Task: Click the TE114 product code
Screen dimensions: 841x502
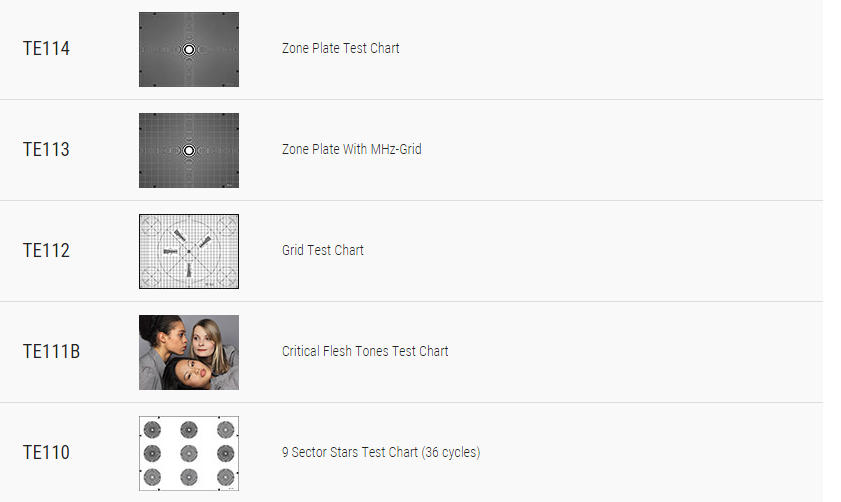Action: click(x=46, y=48)
